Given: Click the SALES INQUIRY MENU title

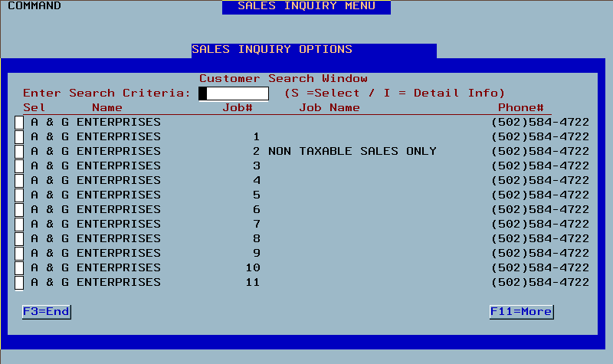Looking at the screenshot, I should coord(306,7).
